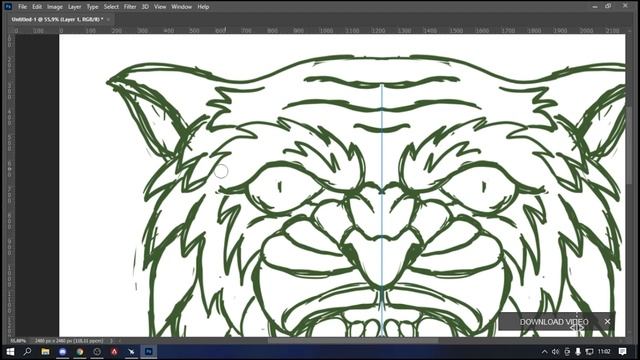Image resolution: width=640 pixels, height=360 pixels.
Task: Open the View menu
Action: pyautogui.click(x=160, y=7)
